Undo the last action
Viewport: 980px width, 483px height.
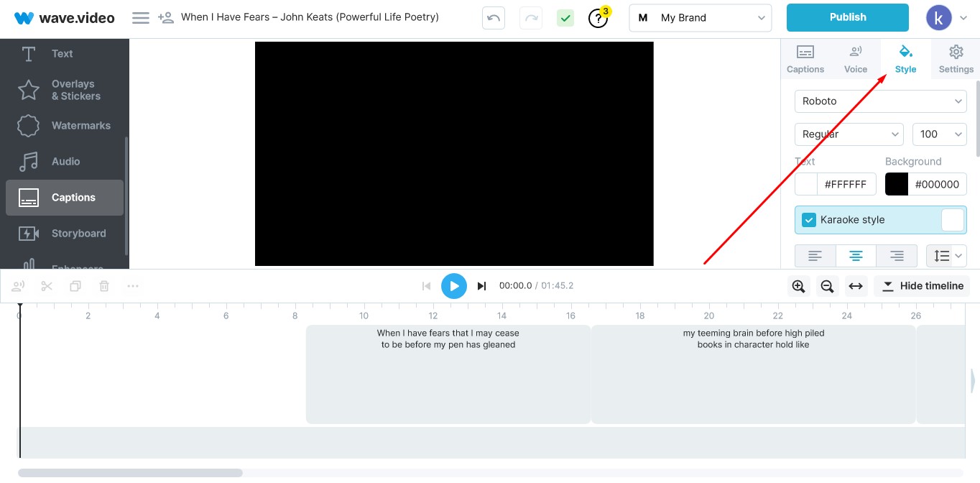tap(494, 18)
